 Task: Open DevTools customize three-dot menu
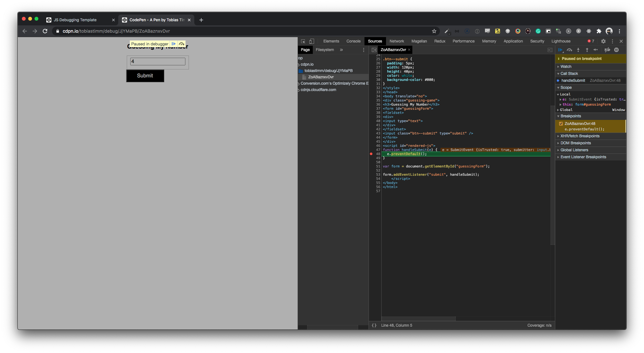pos(612,41)
